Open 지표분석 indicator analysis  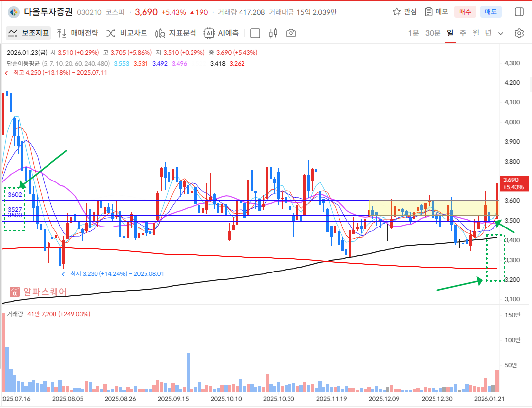point(176,33)
